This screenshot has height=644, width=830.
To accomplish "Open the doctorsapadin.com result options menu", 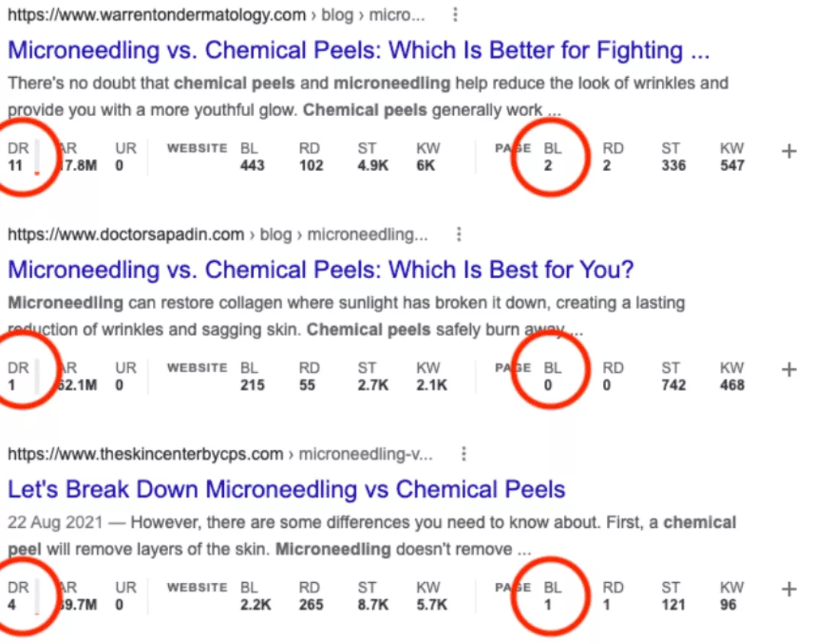I will [459, 235].
